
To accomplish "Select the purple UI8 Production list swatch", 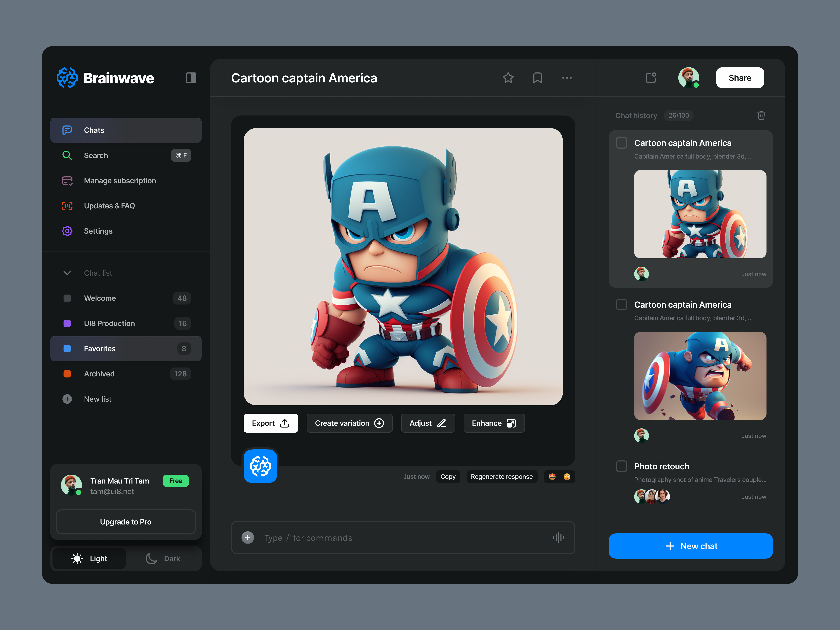I will coord(67,323).
